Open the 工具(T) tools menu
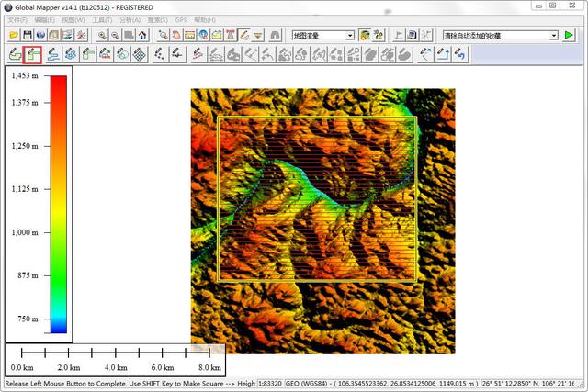 tap(102, 20)
